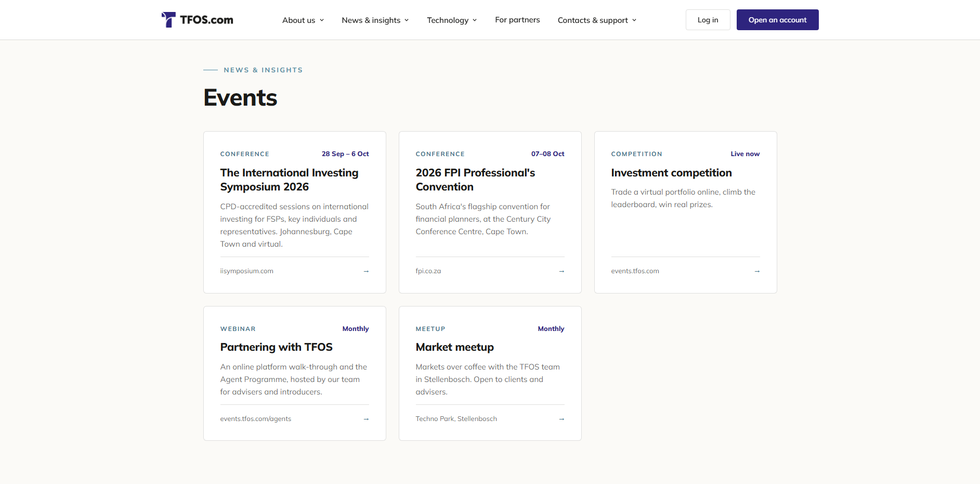Click the arrow icon beside fpi.co.za
Image resolution: width=980 pixels, height=484 pixels.
[561, 271]
